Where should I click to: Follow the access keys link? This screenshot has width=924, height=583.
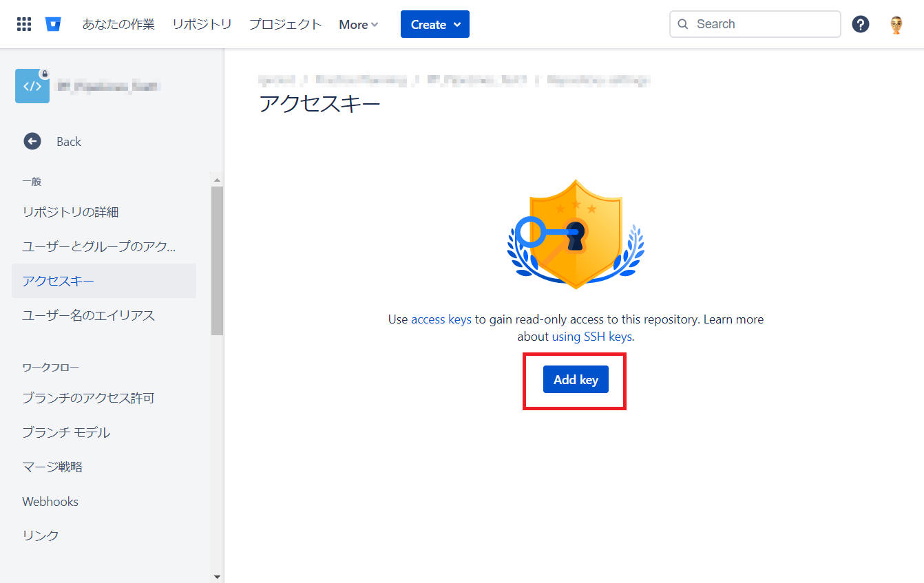pos(441,319)
